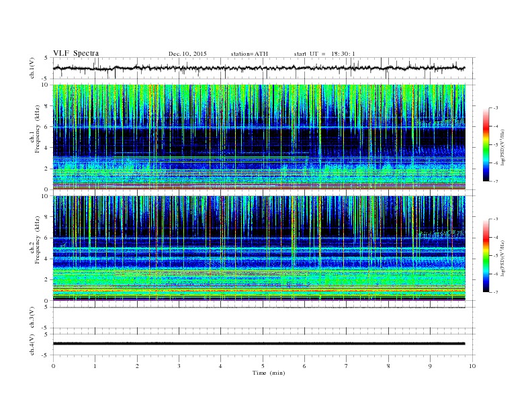Click the "station=ATH" header label

tap(249, 54)
